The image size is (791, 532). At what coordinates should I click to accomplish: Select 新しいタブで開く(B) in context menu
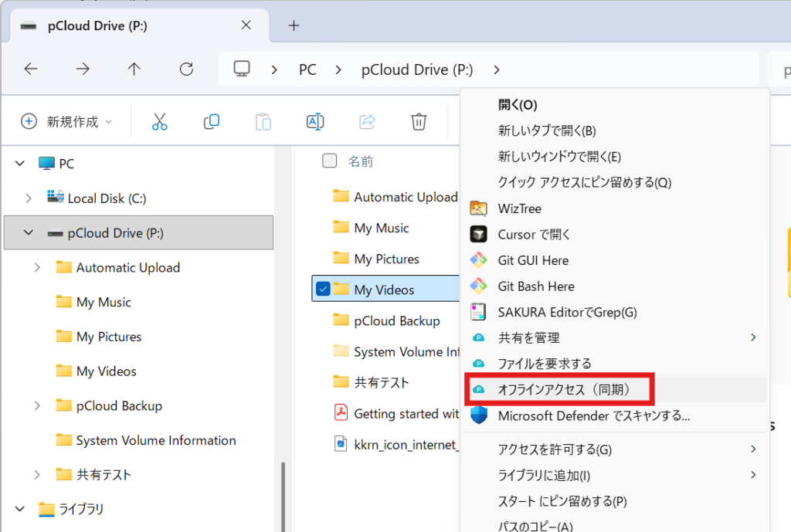546,130
